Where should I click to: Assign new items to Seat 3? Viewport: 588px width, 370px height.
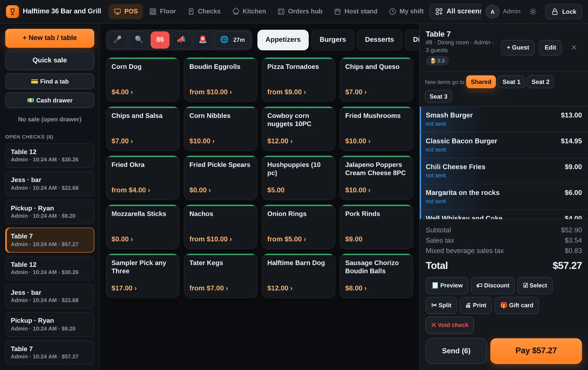point(438,97)
